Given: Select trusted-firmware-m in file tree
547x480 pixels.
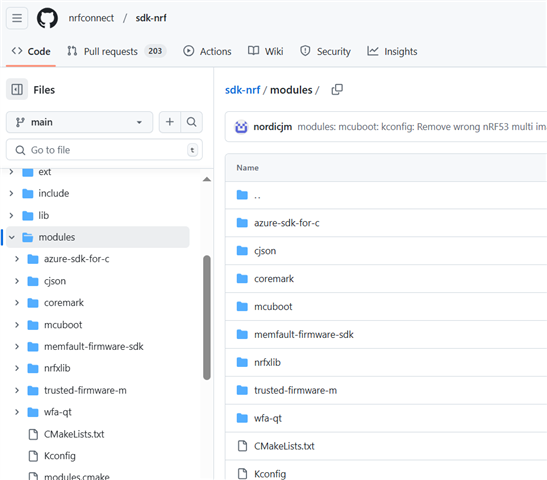Looking at the screenshot, I should [85, 390].
